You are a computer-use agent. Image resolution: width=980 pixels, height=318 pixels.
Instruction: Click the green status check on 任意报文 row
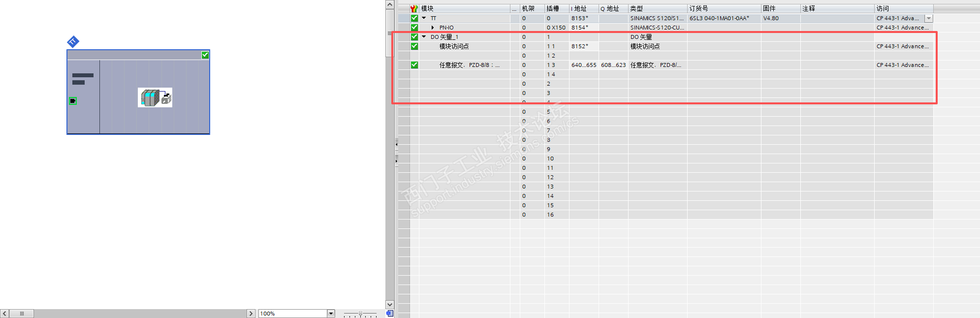414,65
